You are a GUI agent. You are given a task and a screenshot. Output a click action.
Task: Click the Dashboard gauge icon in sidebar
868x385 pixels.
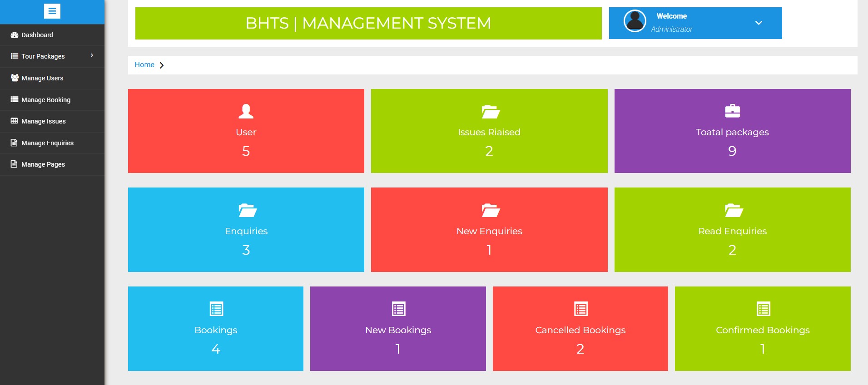pyautogui.click(x=15, y=35)
